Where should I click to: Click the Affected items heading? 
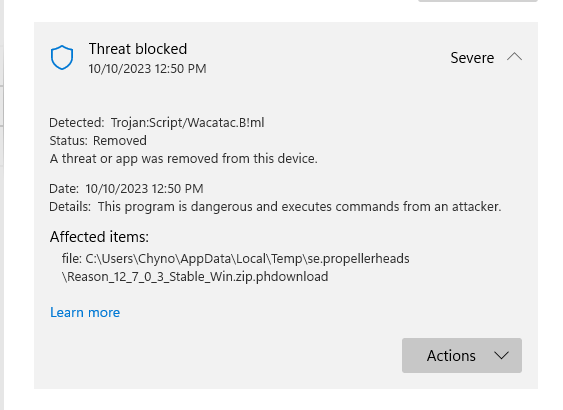coord(99,237)
